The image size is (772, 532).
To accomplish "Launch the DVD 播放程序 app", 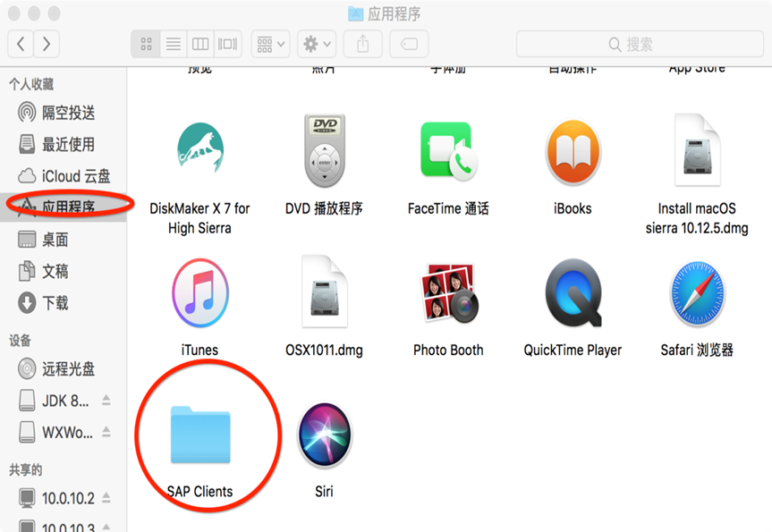I will (x=325, y=150).
